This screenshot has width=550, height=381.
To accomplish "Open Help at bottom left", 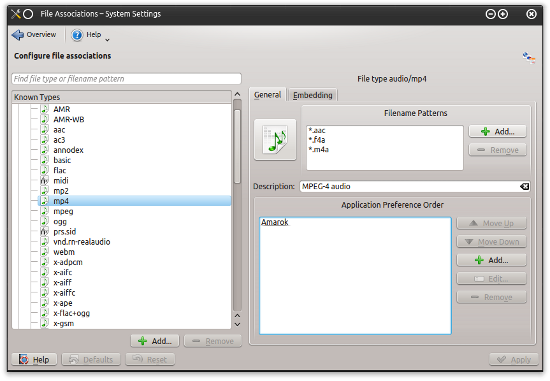I will [34, 360].
